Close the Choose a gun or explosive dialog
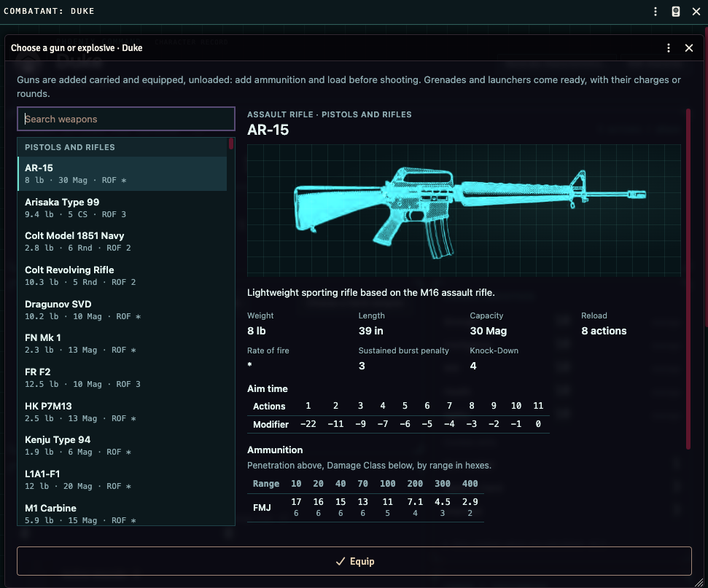The image size is (708, 588). 688,48
